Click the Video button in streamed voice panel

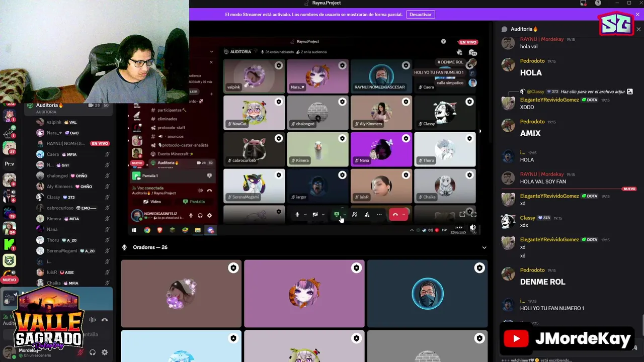(152, 202)
